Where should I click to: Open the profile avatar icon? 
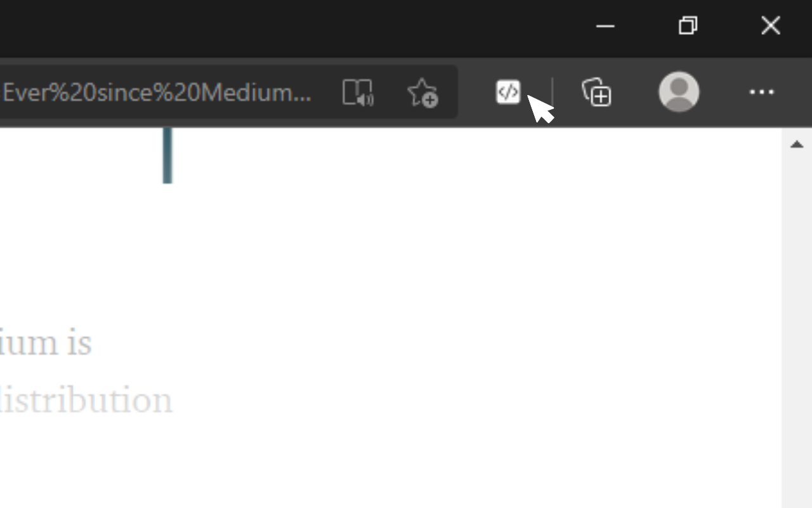[679, 91]
